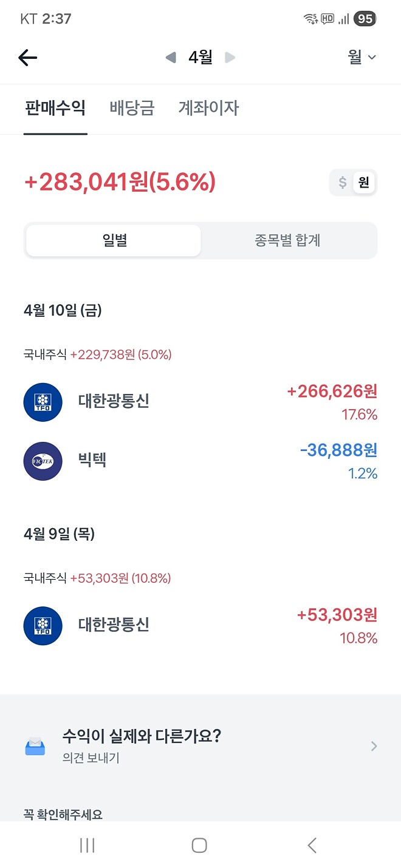Open the 월 period dropdown
This screenshot has width=401, height=868.
pos(362,58)
